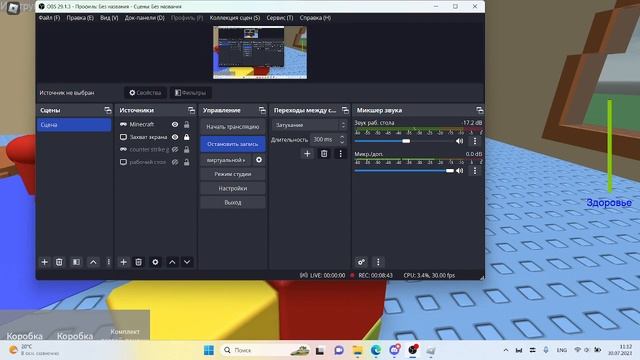The height and width of the screenshot is (360, 640).
Task: Hide the Minecraft source with eye icon
Action: tap(175, 124)
